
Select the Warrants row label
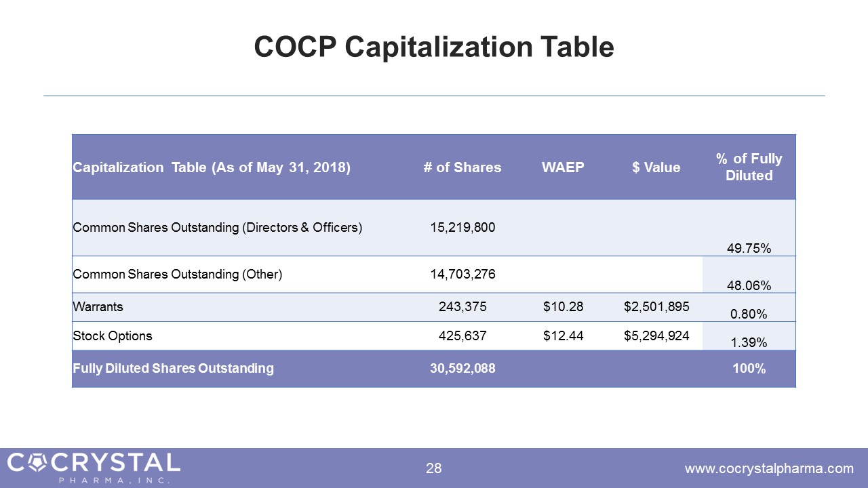point(98,306)
